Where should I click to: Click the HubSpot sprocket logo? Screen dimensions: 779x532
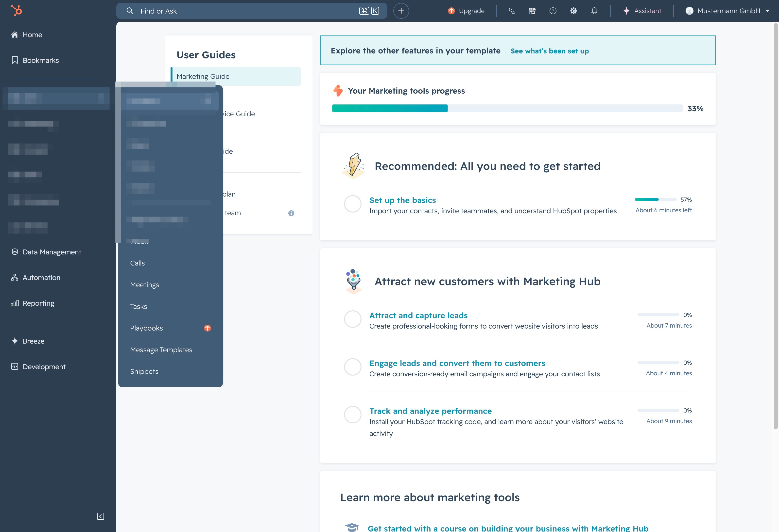(x=16, y=10)
